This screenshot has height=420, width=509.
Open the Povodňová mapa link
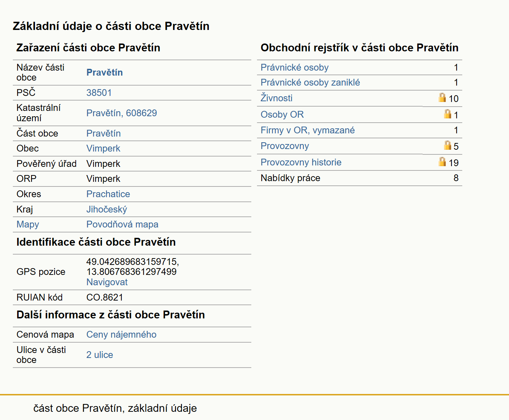click(122, 224)
